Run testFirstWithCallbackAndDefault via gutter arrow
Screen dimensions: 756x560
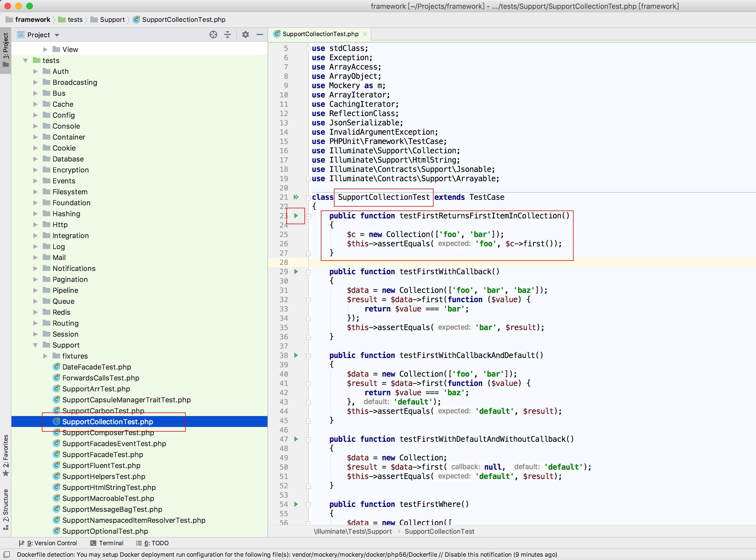click(x=296, y=355)
